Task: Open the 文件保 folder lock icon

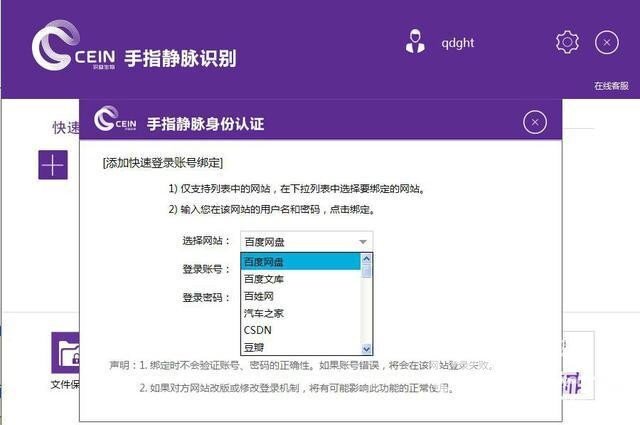Action: click(65, 353)
